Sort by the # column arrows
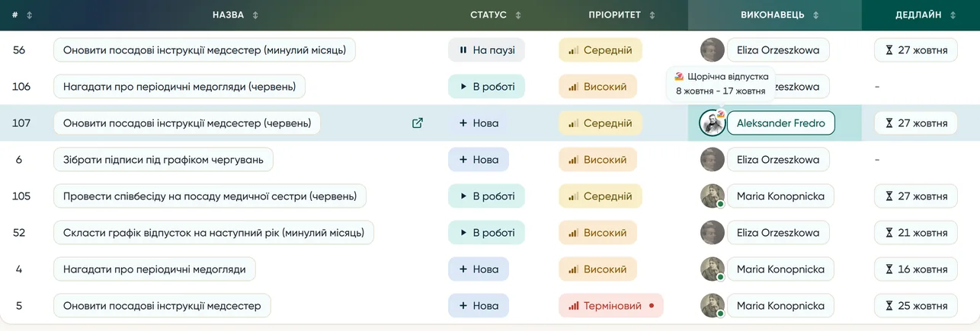The height and width of the screenshot is (331, 980). pos(30,15)
